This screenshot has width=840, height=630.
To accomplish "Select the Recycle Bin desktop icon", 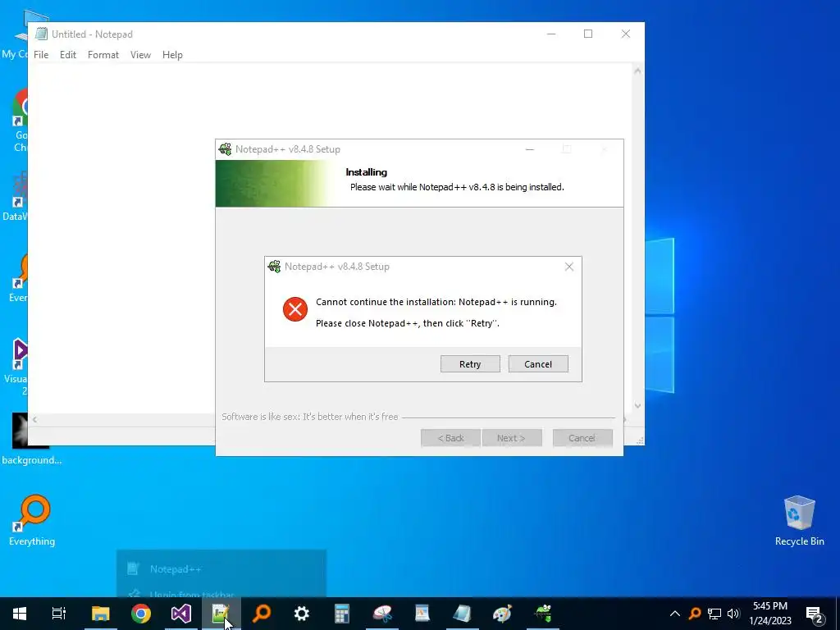I will (799, 521).
